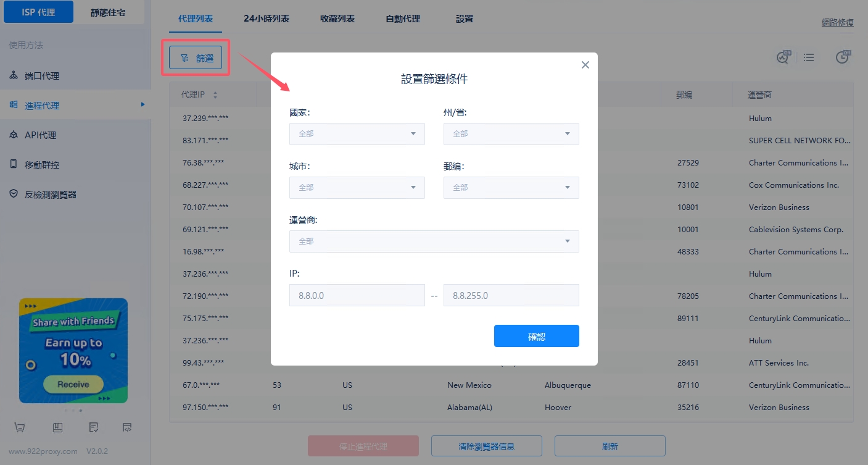The image size is (868, 465).
Task: Expand the 州/省 state dropdown
Action: 511,134
